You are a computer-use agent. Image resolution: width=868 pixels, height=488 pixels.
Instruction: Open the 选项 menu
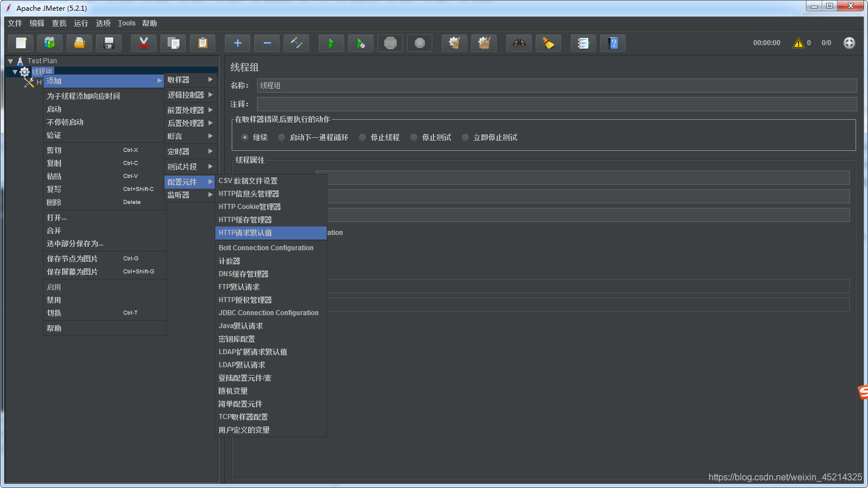pyautogui.click(x=103, y=23)
